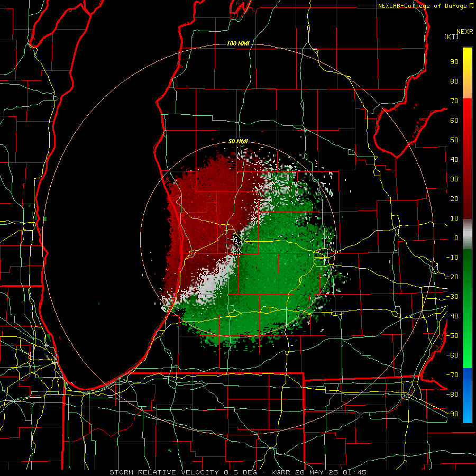Click the "NEXR" label above the color bar

coord(465,32)
